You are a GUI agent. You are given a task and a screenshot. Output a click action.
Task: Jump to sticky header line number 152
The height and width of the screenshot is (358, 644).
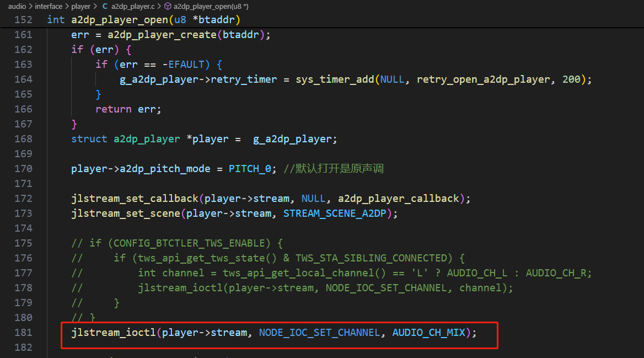click(x=23, y=20)
